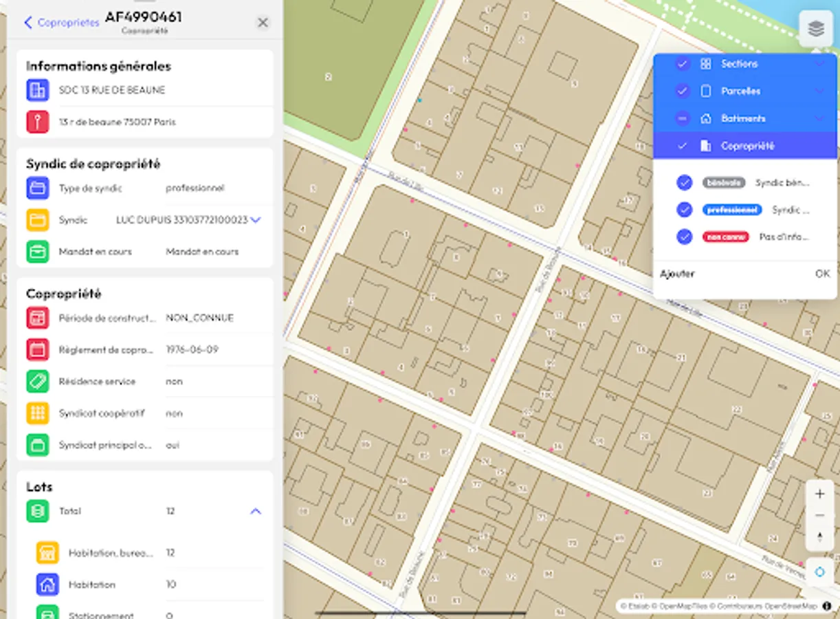Click the green Mandat en cours icon
The image size is (840, 619).
tap(38, 251)
